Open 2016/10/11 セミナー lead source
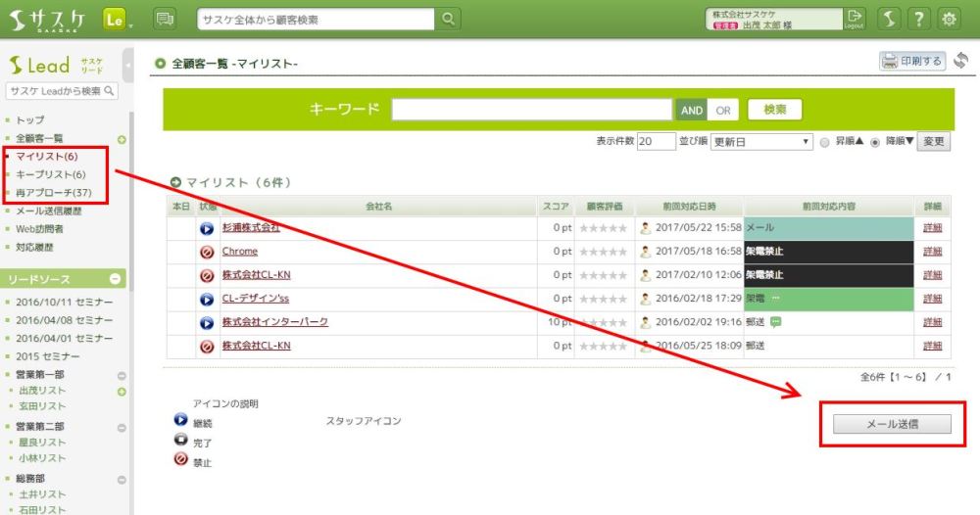This screenshot has height=515, width=980. [x=65, y=303]
